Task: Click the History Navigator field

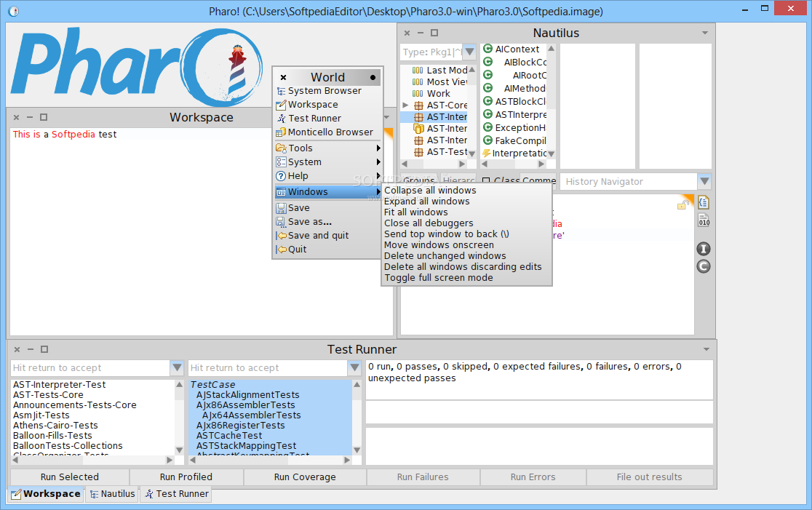Action: click(x=629, y=181)
